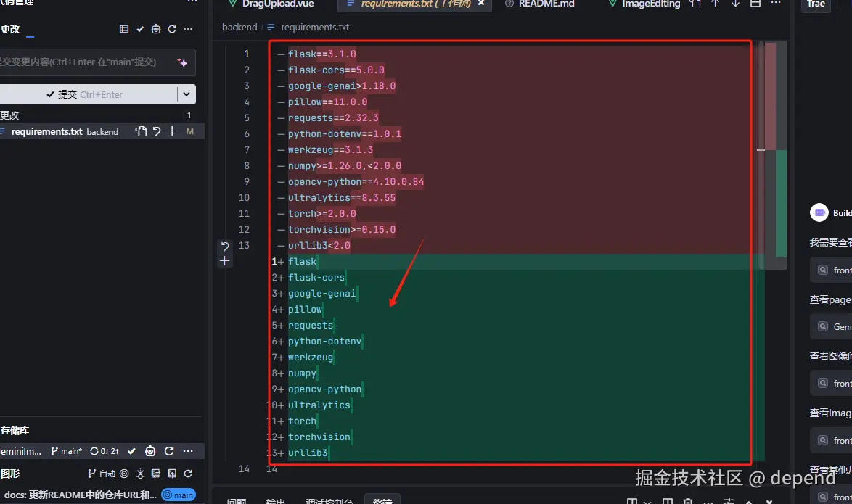852x504 pixels.
Task: Click Builder avatar in Trae chat
Action: 819,212
